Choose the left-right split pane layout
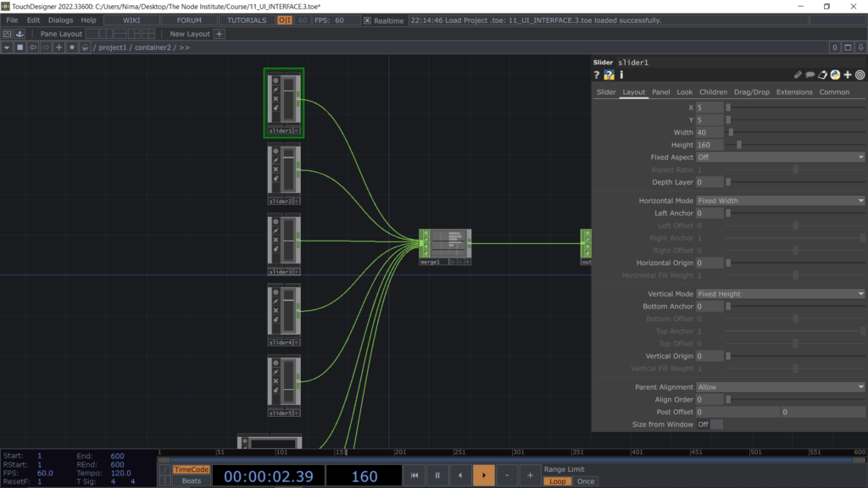 pyautogui.click(x=106, y=34)
